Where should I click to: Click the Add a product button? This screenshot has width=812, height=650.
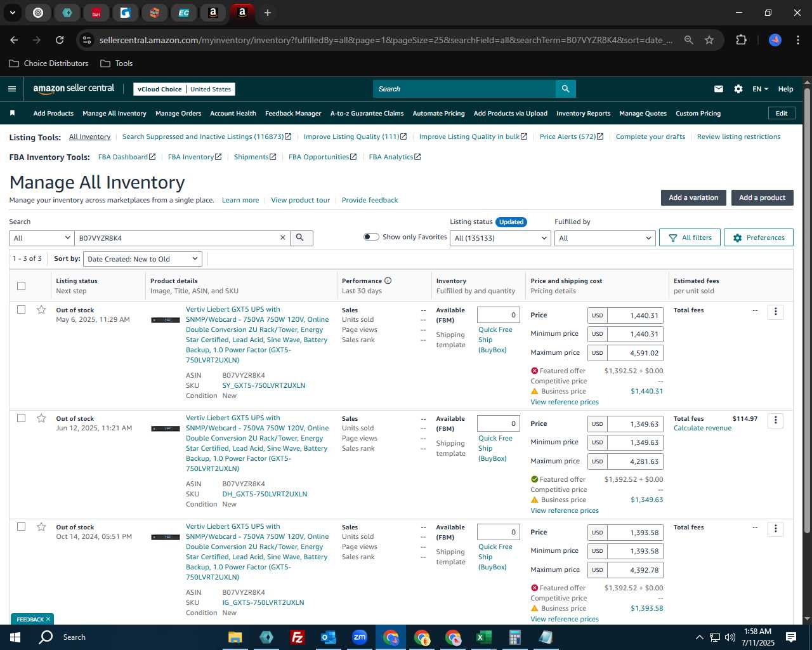coord(762,197)
